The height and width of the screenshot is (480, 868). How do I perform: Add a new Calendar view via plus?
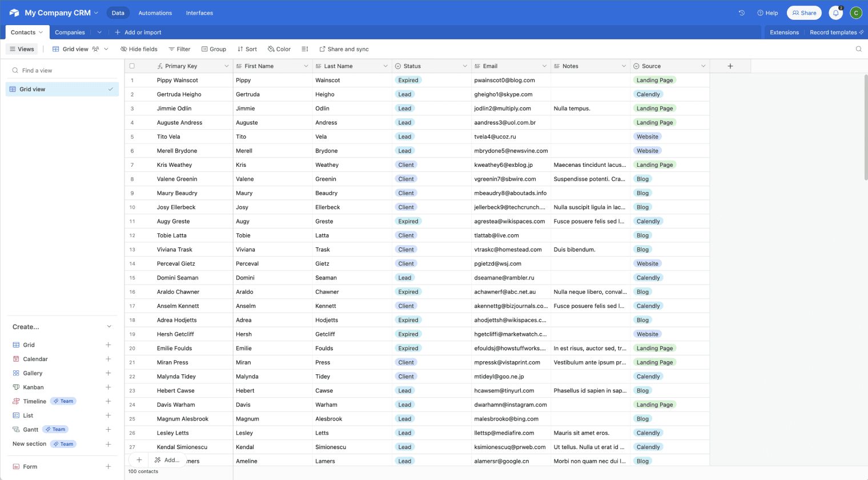coord(108,359)
